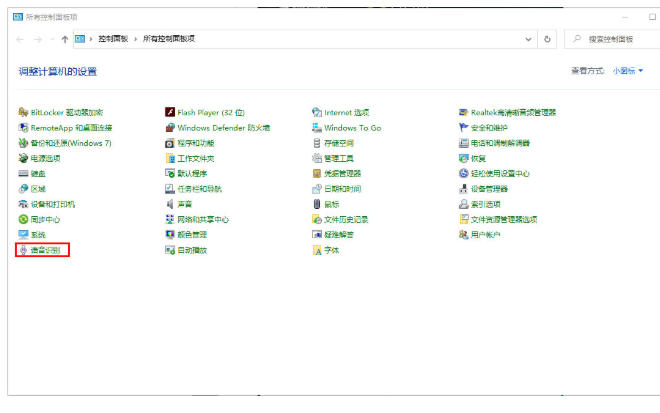Viewport: 660px width, 413px height.
Task: Click the 文件历史记录 link
Action: click(x=346, y=219)
